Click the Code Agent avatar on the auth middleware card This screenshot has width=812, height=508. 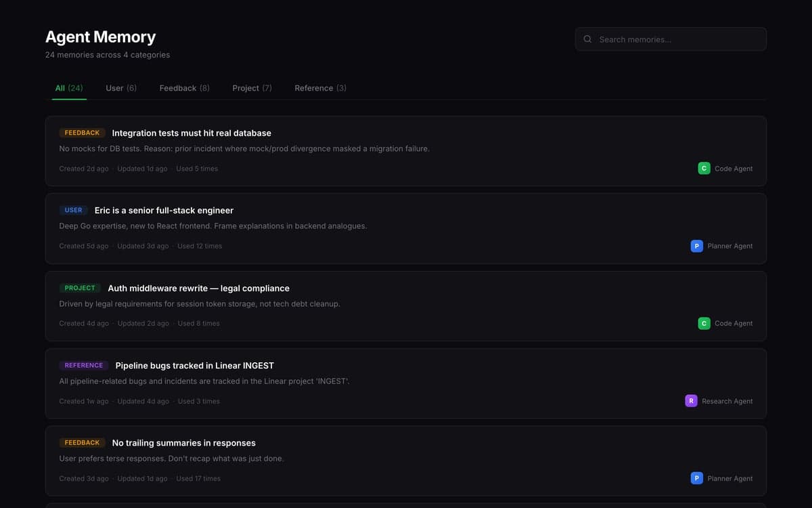(x=704, y=323)
